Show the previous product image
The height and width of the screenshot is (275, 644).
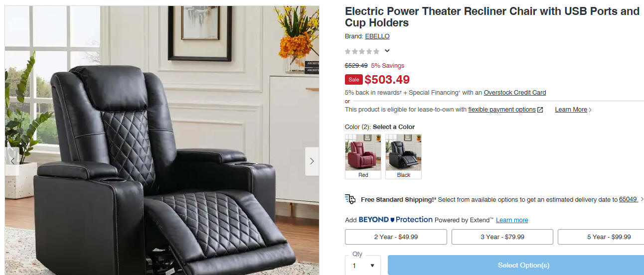12,161
